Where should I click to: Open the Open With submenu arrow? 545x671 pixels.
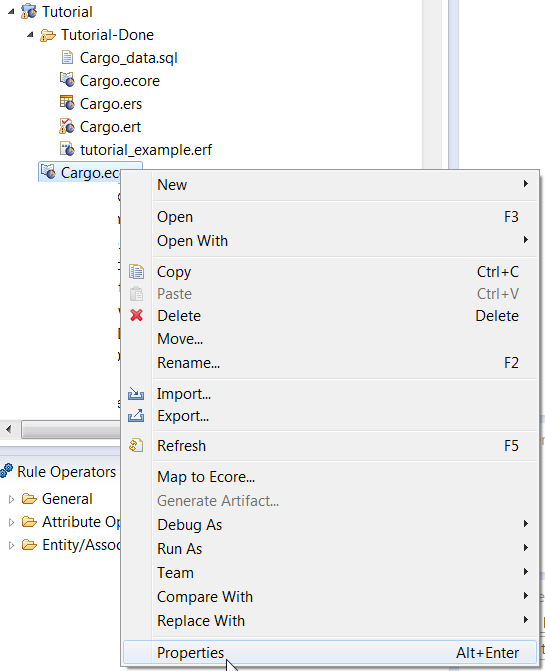tap(526, 240)
